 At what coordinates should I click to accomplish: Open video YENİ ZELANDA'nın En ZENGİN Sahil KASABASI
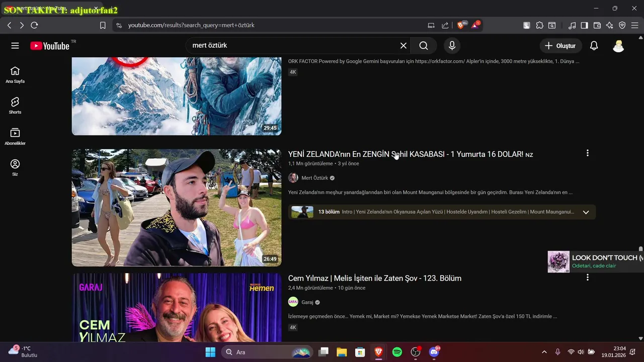coord(411,154)
